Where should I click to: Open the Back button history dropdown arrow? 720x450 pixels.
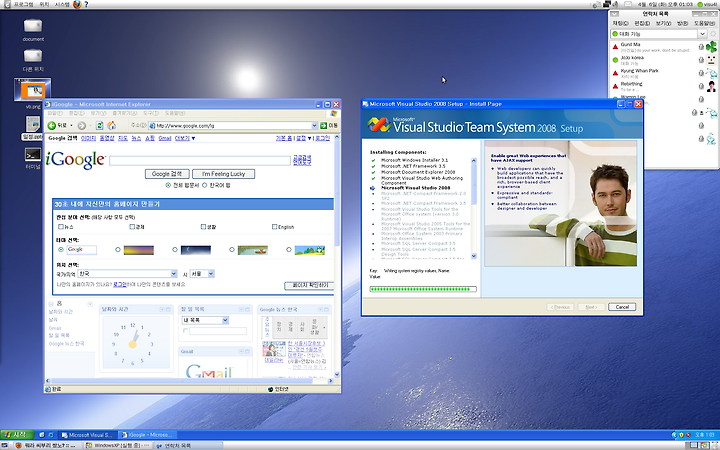tap(71, 125)
